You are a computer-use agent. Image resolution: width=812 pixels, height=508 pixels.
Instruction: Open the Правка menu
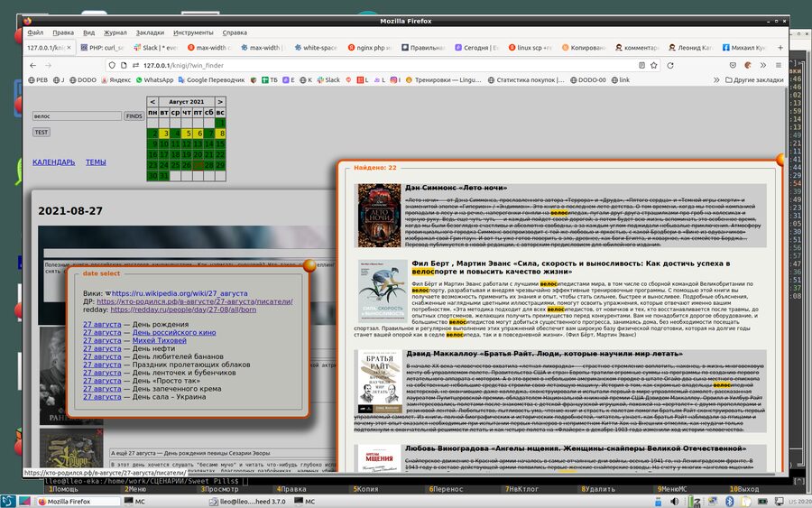pyautogui.click(x=63, y=32)
